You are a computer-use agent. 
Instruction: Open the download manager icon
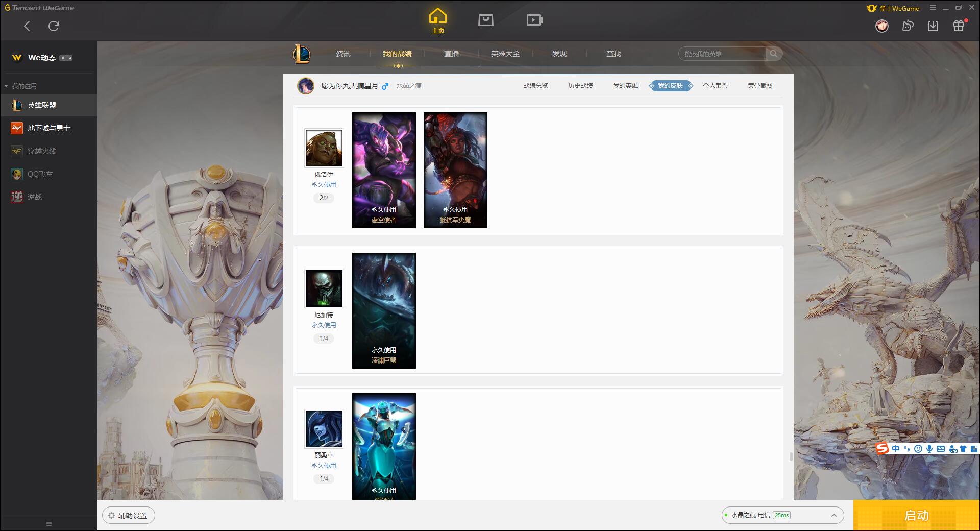(x=933, y=26)
